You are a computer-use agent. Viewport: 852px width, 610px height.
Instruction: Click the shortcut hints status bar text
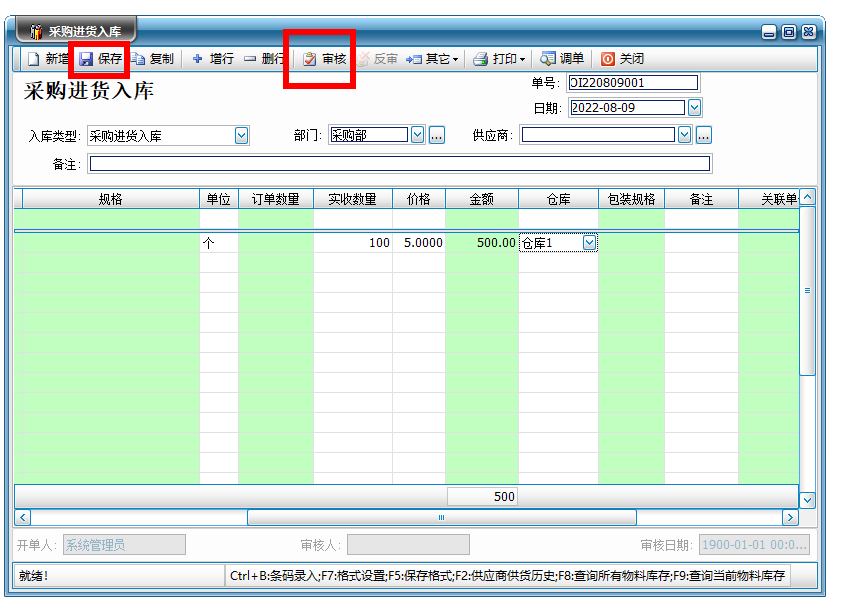point(507,576)
